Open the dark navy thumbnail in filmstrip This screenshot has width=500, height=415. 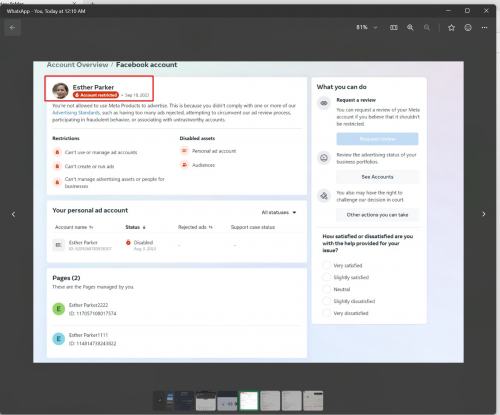coord(184,401)
